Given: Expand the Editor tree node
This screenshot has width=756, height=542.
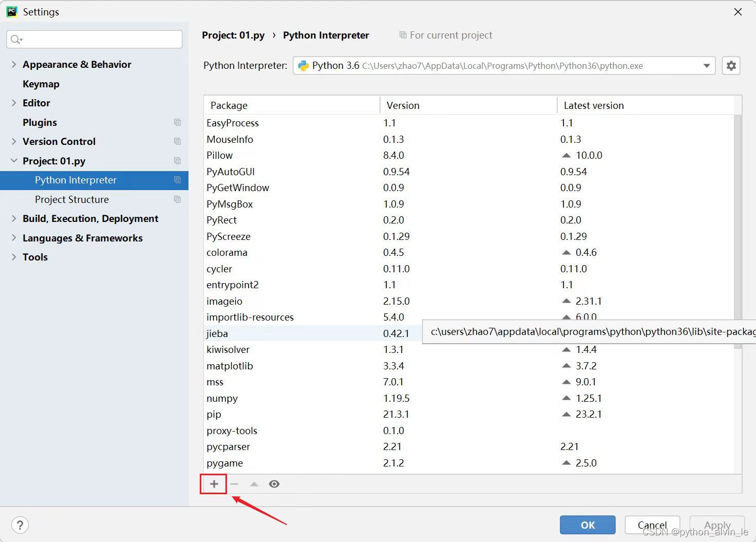Looking at the screenshot, I should [x=14, y=103].
